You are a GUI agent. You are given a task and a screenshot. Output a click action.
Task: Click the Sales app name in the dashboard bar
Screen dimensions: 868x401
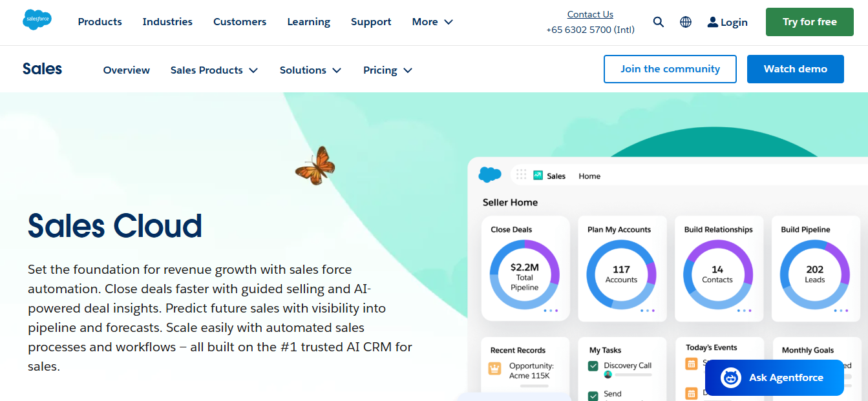click(x=556, y=176)
